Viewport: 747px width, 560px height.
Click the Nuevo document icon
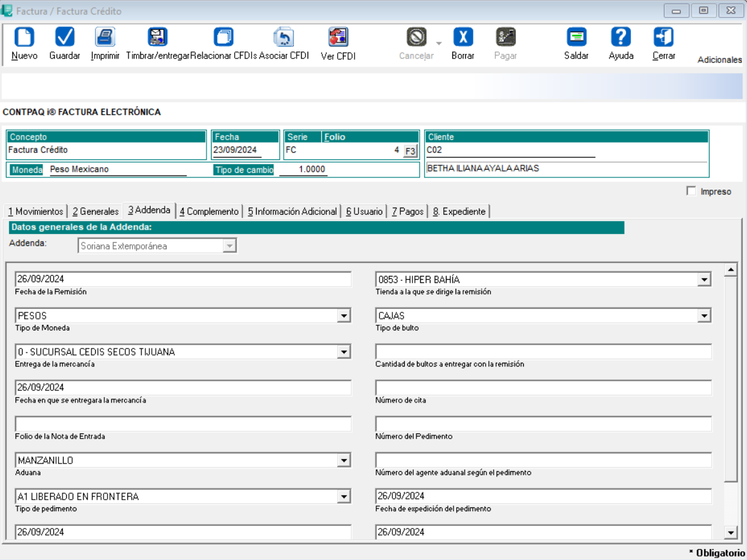pyautogui.click(x=24, y=37)
